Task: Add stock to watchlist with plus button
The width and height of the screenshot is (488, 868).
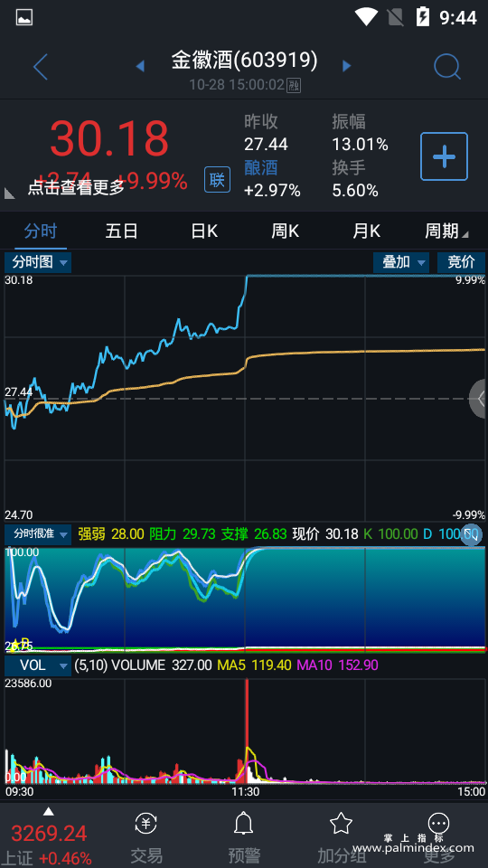Action: click(445, 156)
